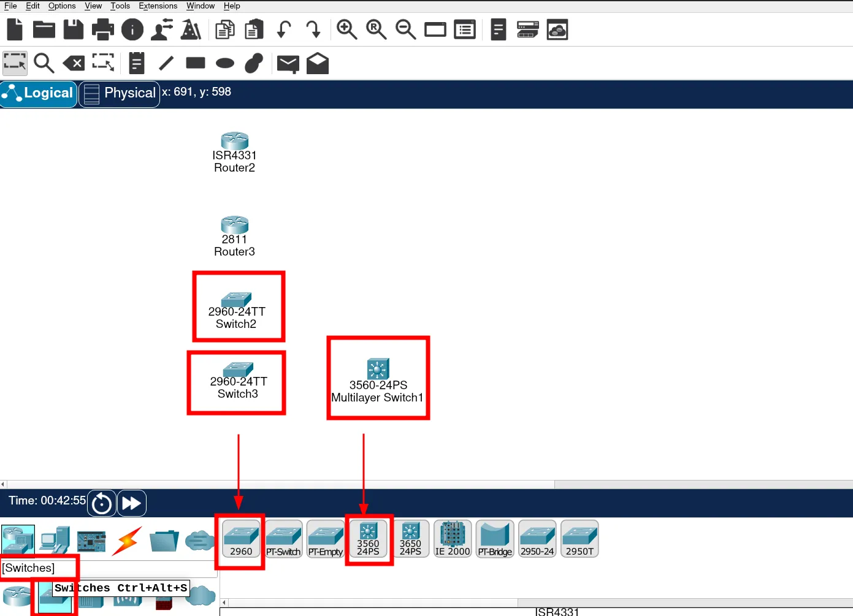Click the Fast Forward Time button

(x=132, y=504)
